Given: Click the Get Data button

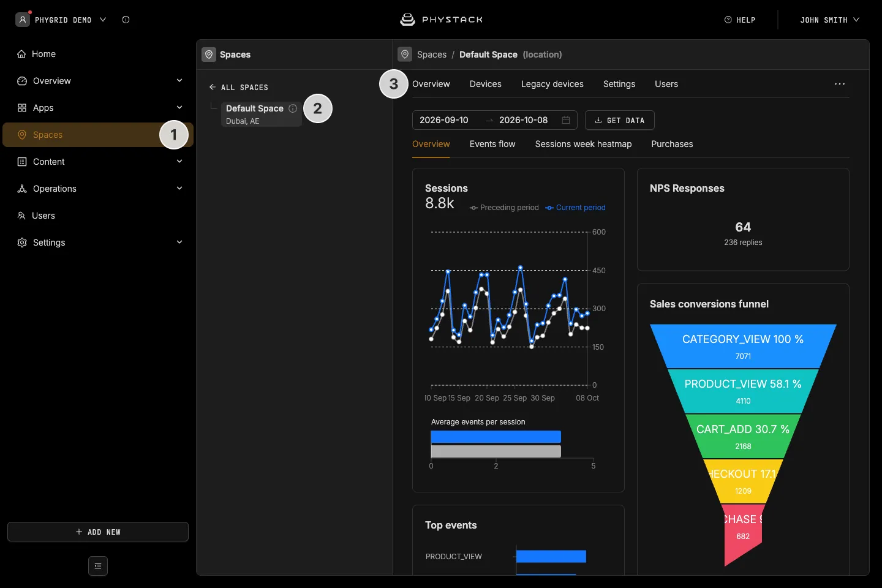Looking at the screenshot, I should click(x=620, y=120).
